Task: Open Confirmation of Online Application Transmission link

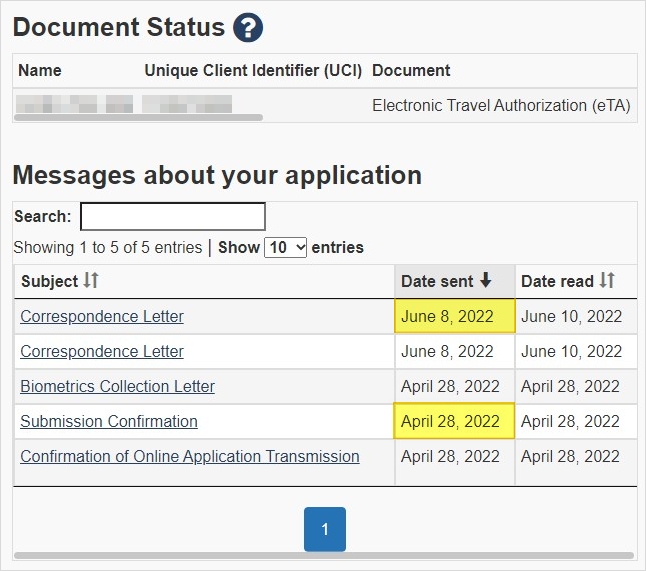Action: click(190, 456)
